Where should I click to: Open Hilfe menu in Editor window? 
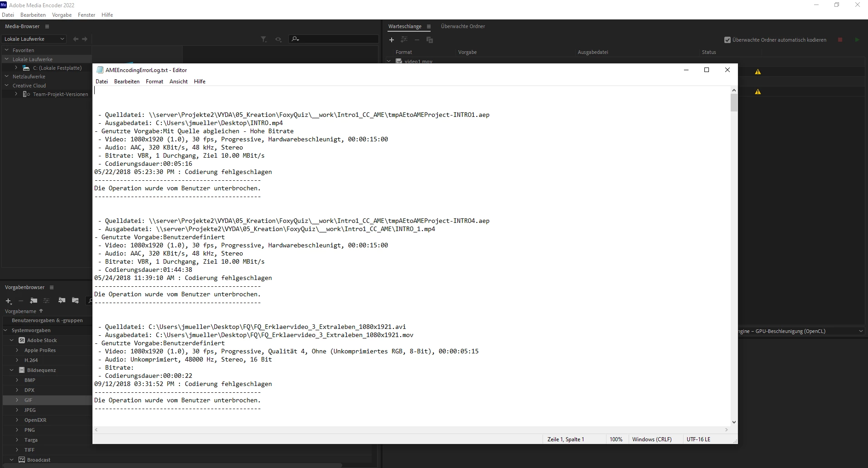(200, 82)
